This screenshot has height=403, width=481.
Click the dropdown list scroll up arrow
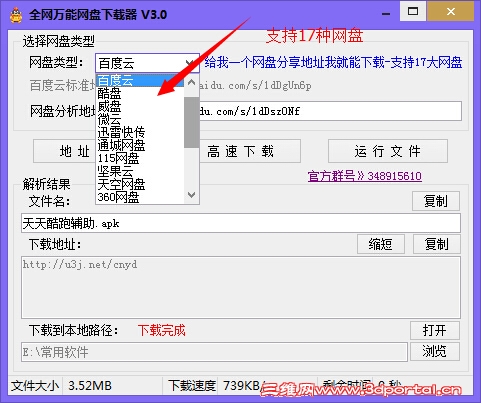[191, 82]
